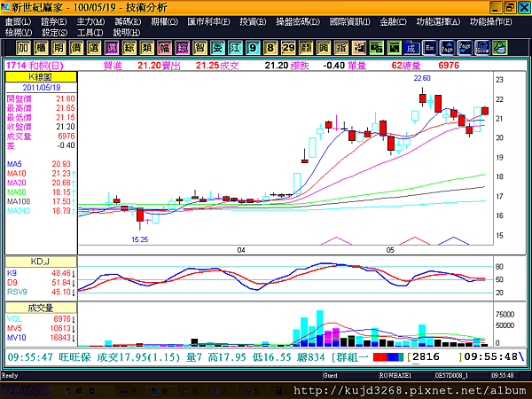Image resolution: width=532 pixels, height=399 pixels.
Task: Click the Page Down toolbar icon
Action: (x=465, y=48)
